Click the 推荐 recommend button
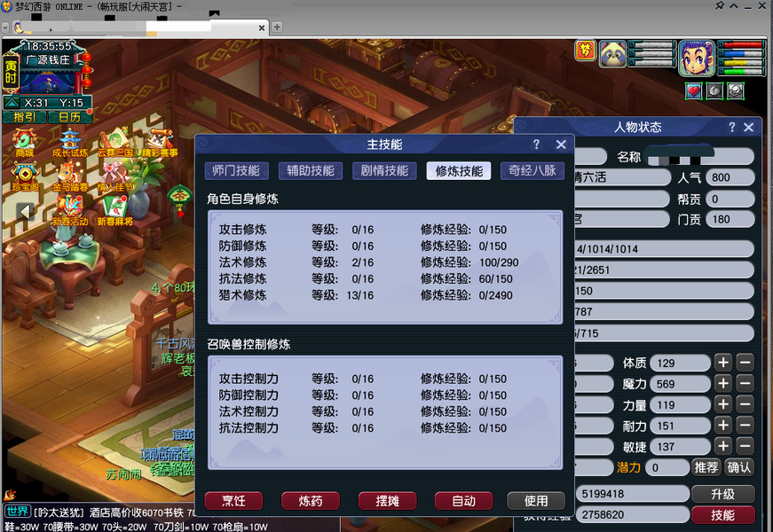Screen dimensions: 773x532 tap(706, 467)
